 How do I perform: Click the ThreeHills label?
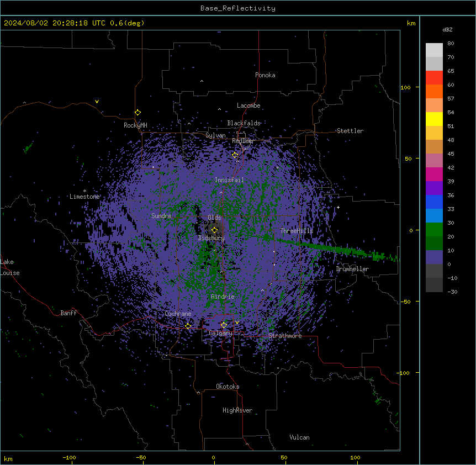coord(297,231)
